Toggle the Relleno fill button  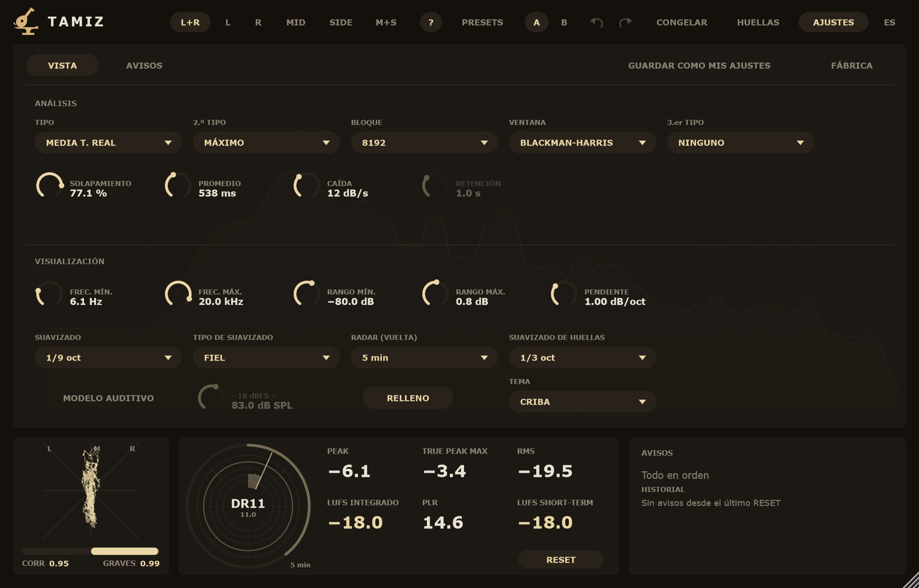pyautogui.click(x=408, y=398)
